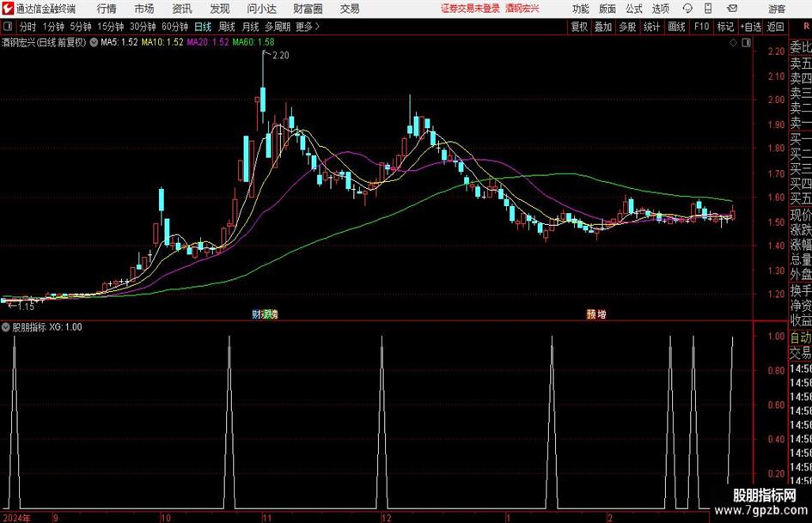The width and height of the screenshot is (812, 523).
Task: Open the 画线 drawing tools
Action: click(676, 27)
